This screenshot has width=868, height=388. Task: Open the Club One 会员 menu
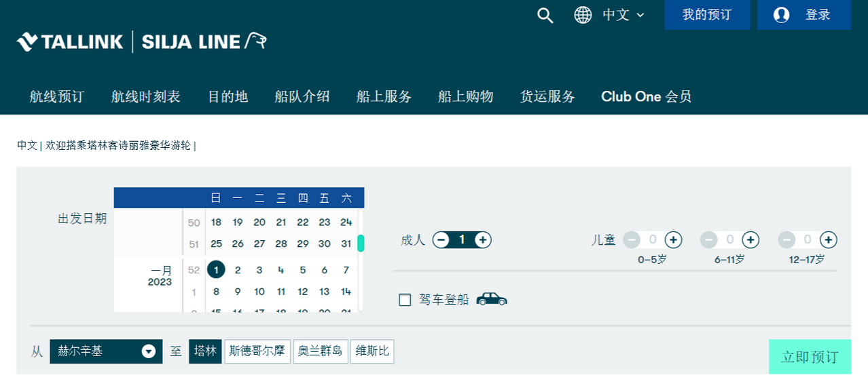coord(647,96)
